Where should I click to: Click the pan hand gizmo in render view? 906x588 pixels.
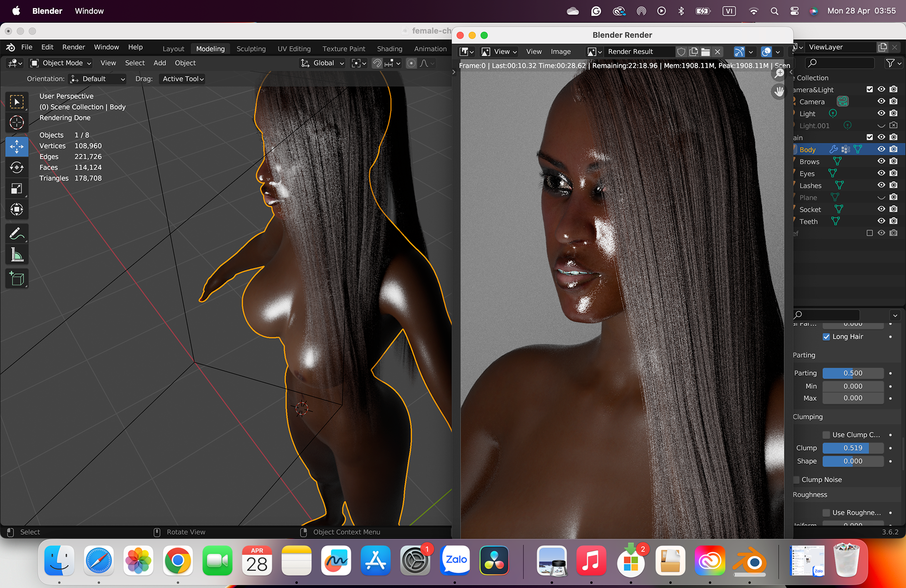pyautogui.click(x=779, y=91)
